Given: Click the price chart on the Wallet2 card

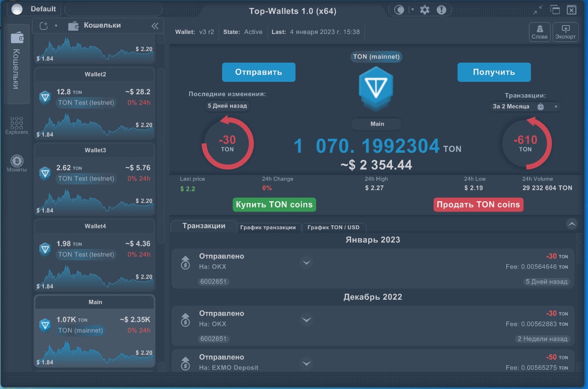Looking at the screenshot, I should (x=95, y=125).
